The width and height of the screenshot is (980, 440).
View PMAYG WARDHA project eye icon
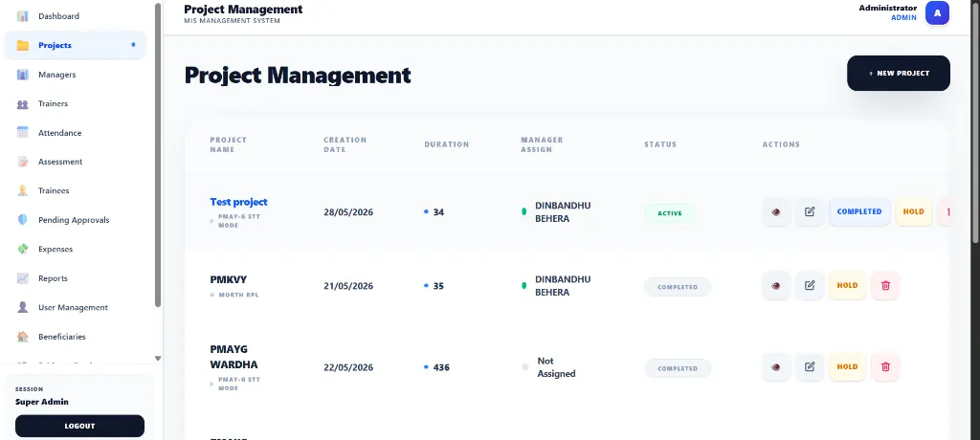[776, 367]
